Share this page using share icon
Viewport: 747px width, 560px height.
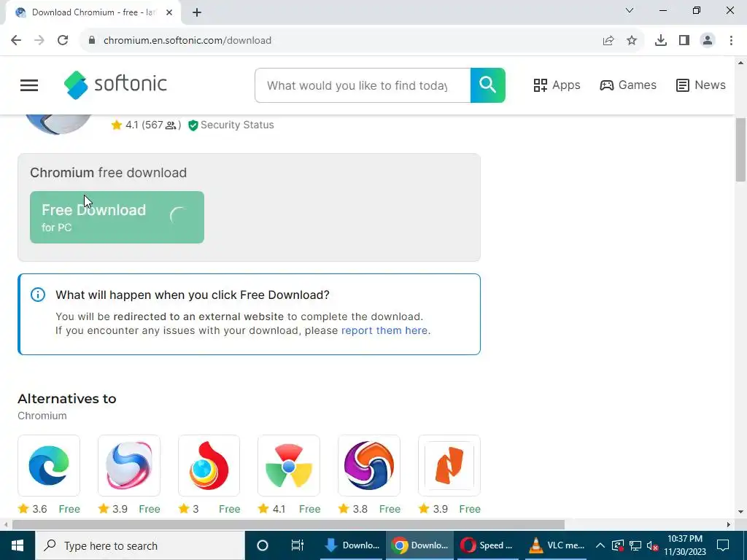[608, 41]
